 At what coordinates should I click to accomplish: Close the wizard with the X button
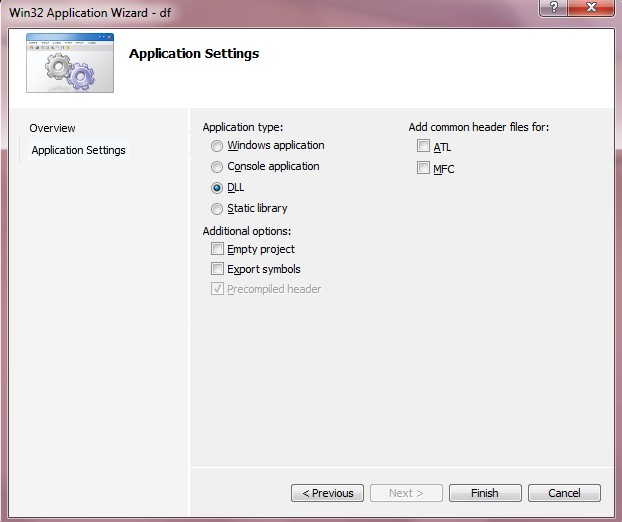pyautogui.click(x=591, y=7)
